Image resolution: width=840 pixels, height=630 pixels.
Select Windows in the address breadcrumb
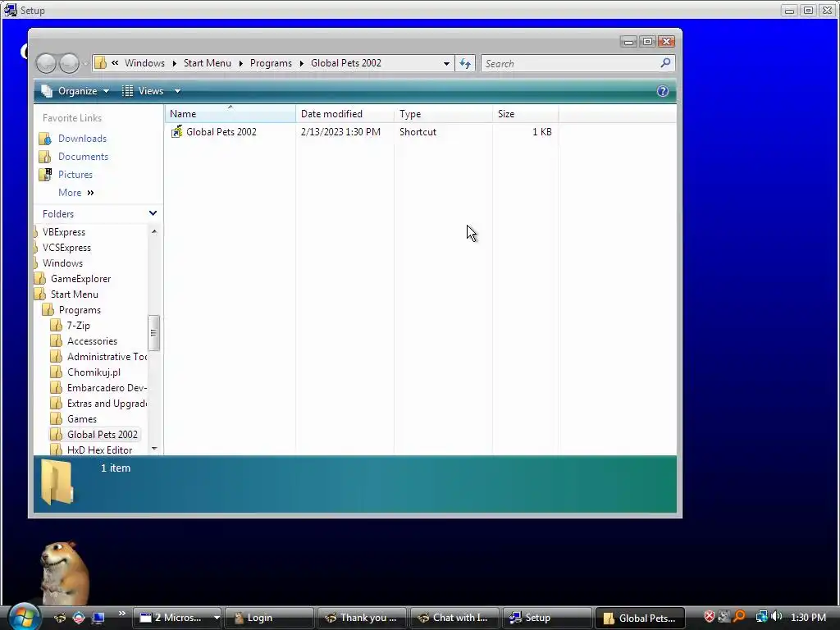click(x=144, y=62)
